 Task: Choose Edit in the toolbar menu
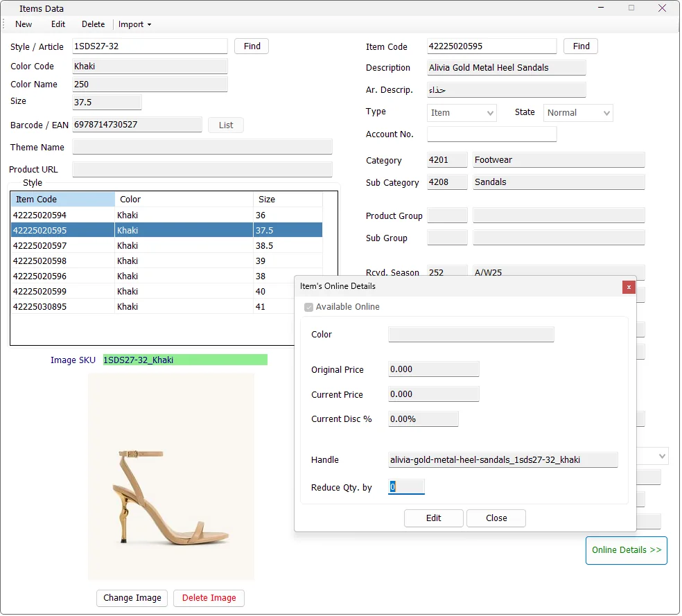[x=58, y=24]
